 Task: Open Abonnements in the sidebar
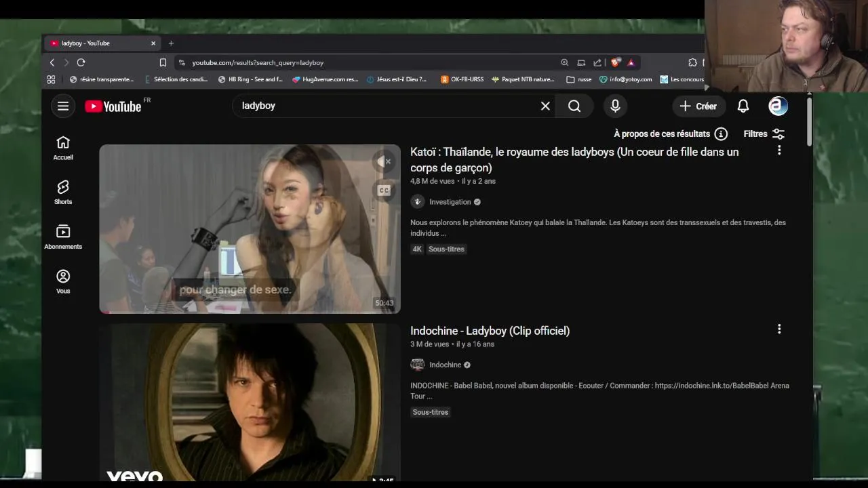(63, 237)
